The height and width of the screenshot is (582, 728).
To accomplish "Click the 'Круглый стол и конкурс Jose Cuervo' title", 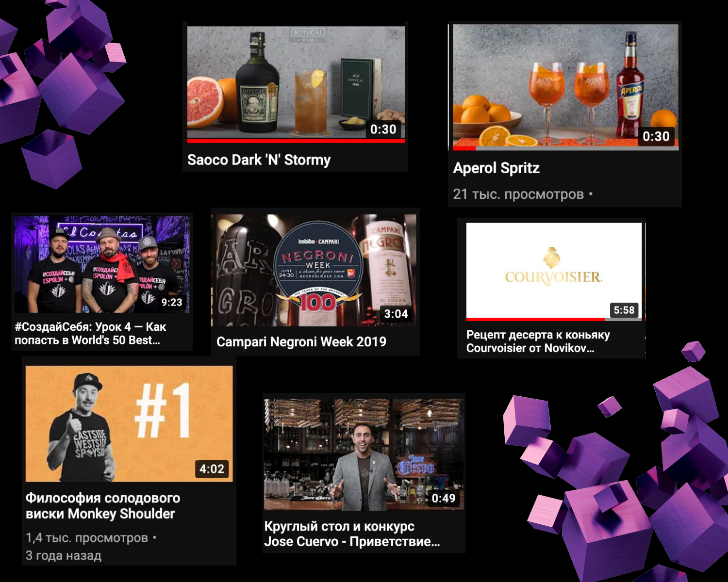I will 351,534.
